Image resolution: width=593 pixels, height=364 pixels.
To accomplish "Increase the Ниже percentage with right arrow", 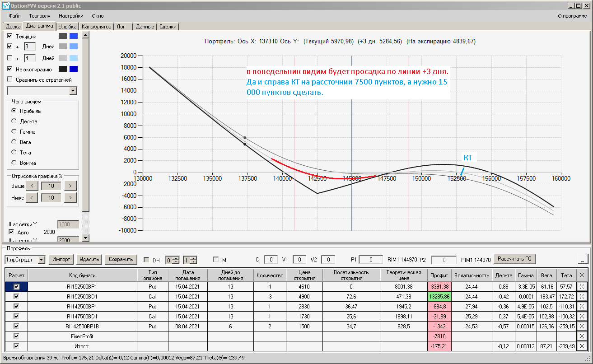I will coord(70,197).
